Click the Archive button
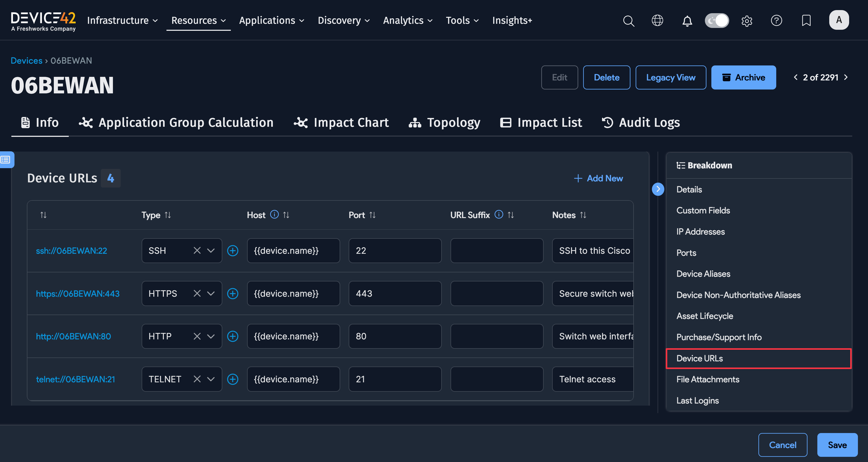Screen dimensions: 868x462 tap(743, 78)
